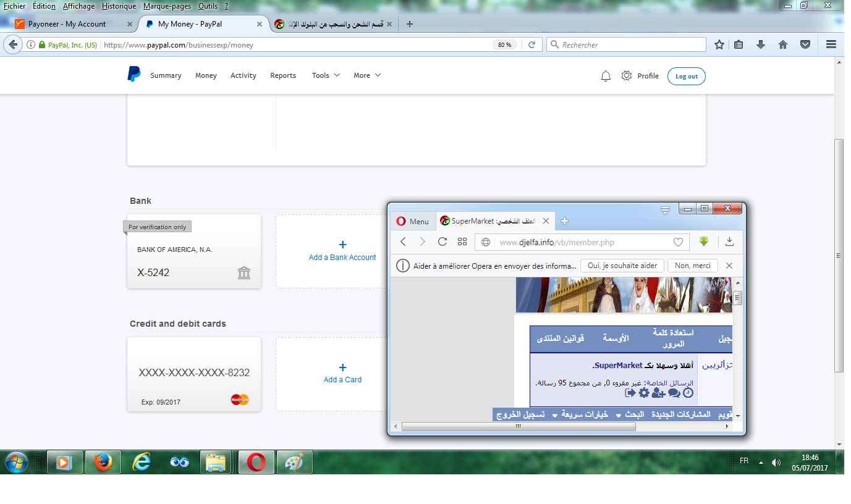Click the bank building icon on Bank of America card

244,273
